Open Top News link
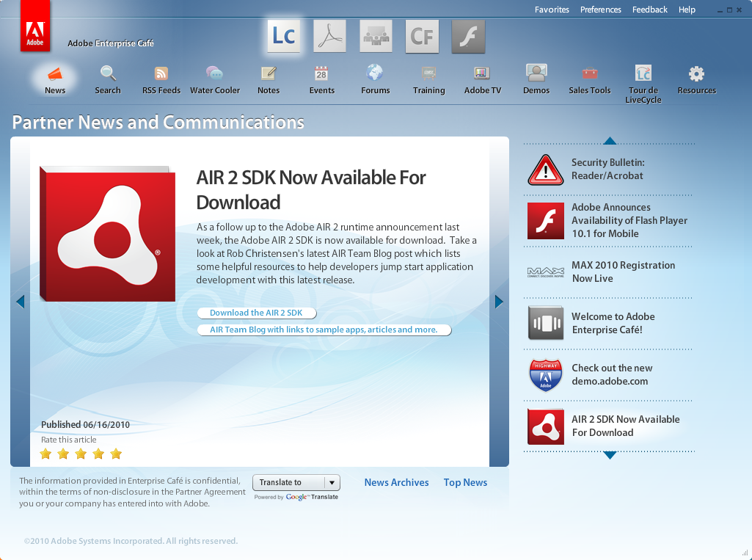Screen dimensions: 752x560 pyautogui.click(x=465, y=482)
